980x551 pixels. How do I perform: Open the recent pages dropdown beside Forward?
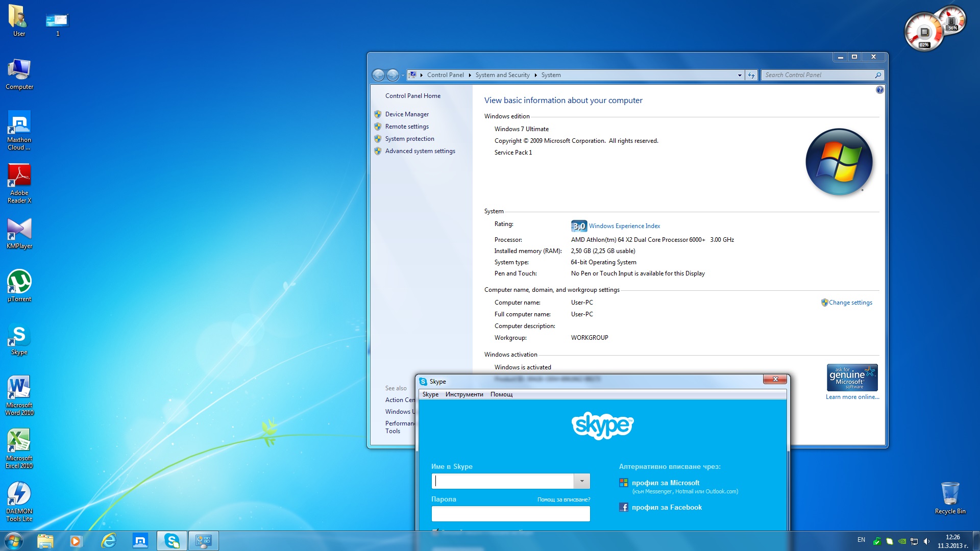[x=403, y=75]
